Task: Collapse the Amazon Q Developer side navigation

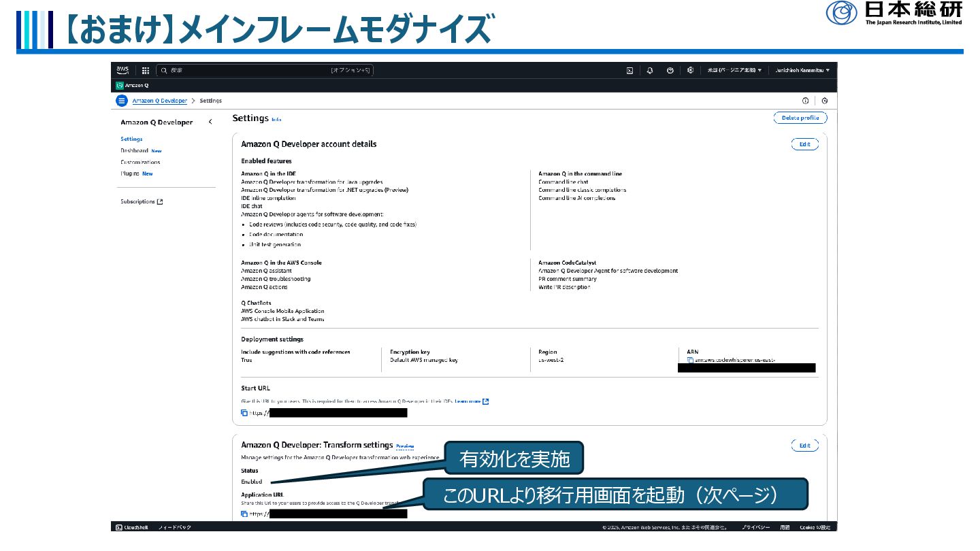Action: pyautogui.click(x=210, y=122)
